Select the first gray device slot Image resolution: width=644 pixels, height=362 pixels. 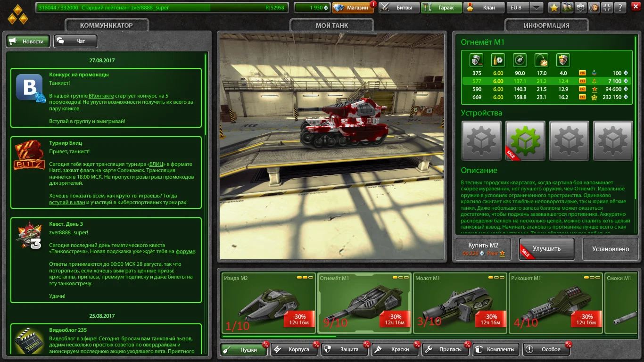coord(481,140)
